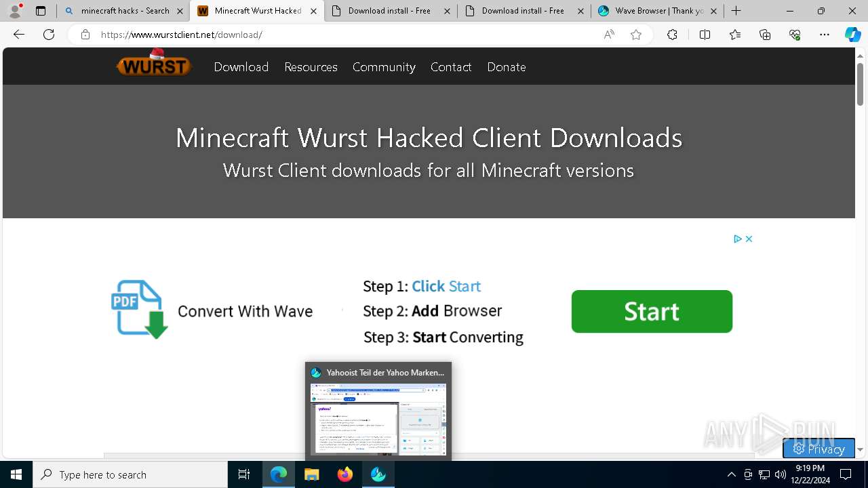Click the green Start button in the ad
The height and width of the screenshot is (488, 868).
(x=652, y=311)
